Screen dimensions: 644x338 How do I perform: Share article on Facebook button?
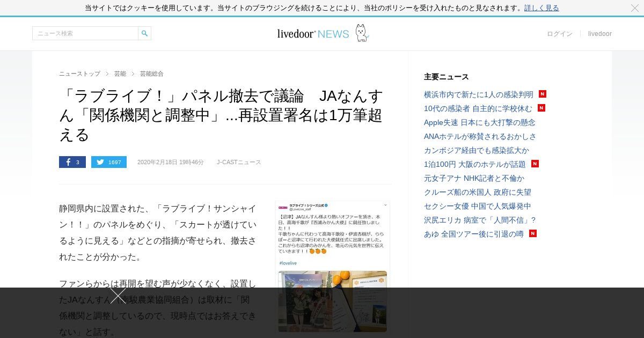coord(72,162)
